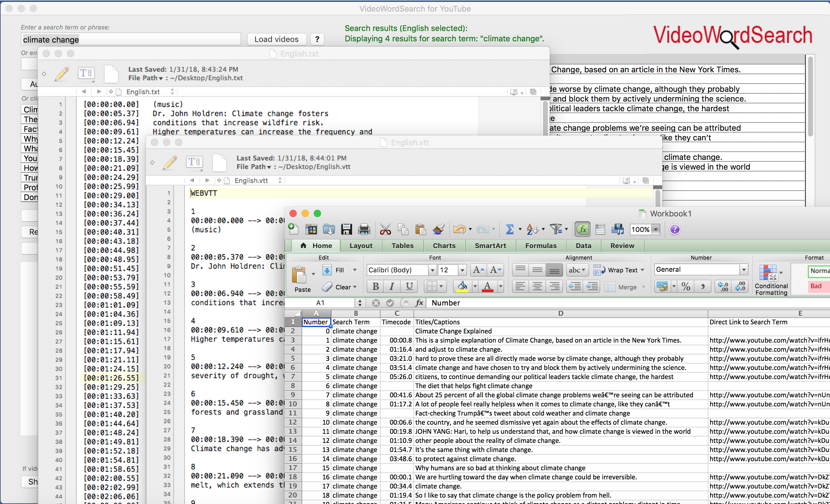Click the Bad cell style
This screenshot has height=504, width=830.
click(x=818, y=286)
